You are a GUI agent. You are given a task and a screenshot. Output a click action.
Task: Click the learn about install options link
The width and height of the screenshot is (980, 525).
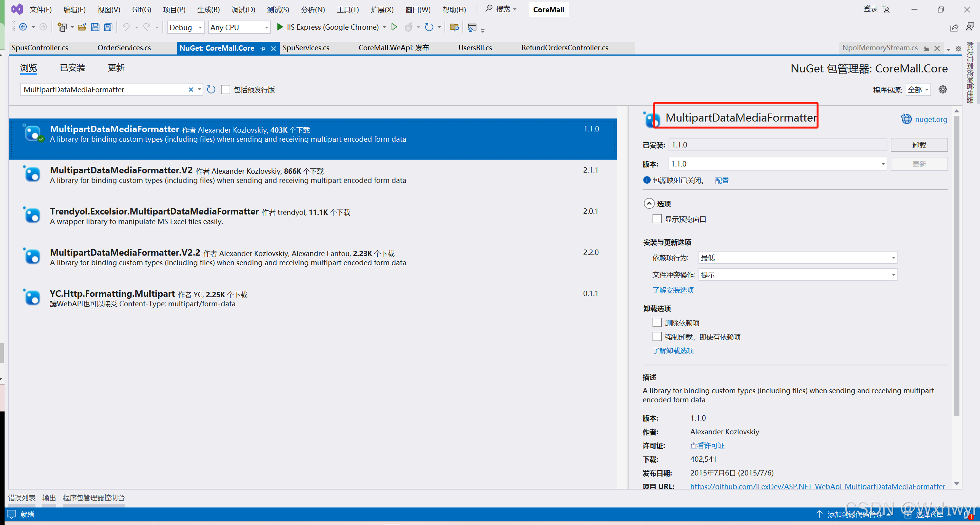673,290
